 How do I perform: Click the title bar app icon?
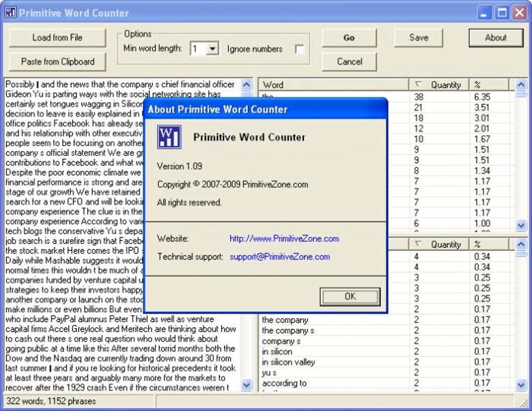click(10, 13)
